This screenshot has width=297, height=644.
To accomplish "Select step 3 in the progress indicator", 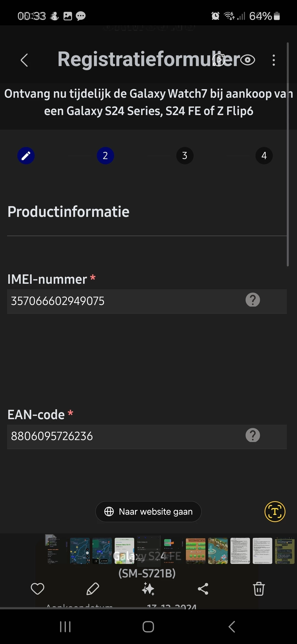I will [185, 156].
